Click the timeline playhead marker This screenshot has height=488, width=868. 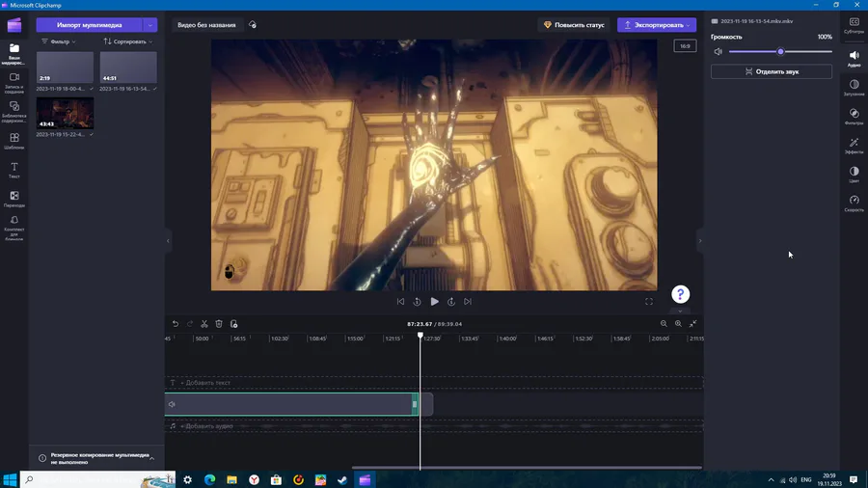[420, 336]
